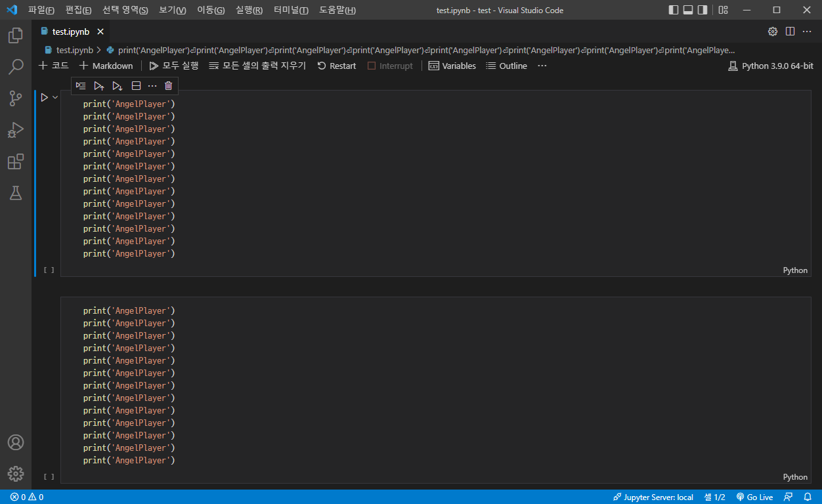Open the 파일(F) menu
The image size is (822, 504).
click(x=41, y=10)
